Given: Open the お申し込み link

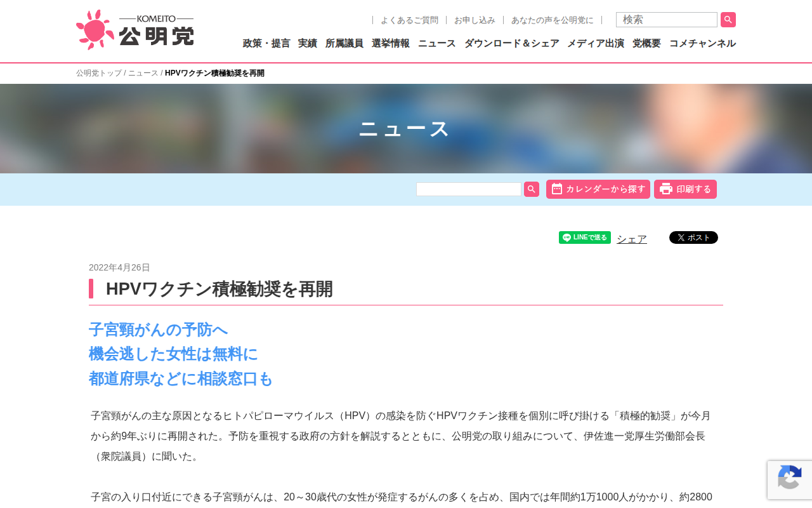Looking at the screenshot, I should (x=475, y=20).
